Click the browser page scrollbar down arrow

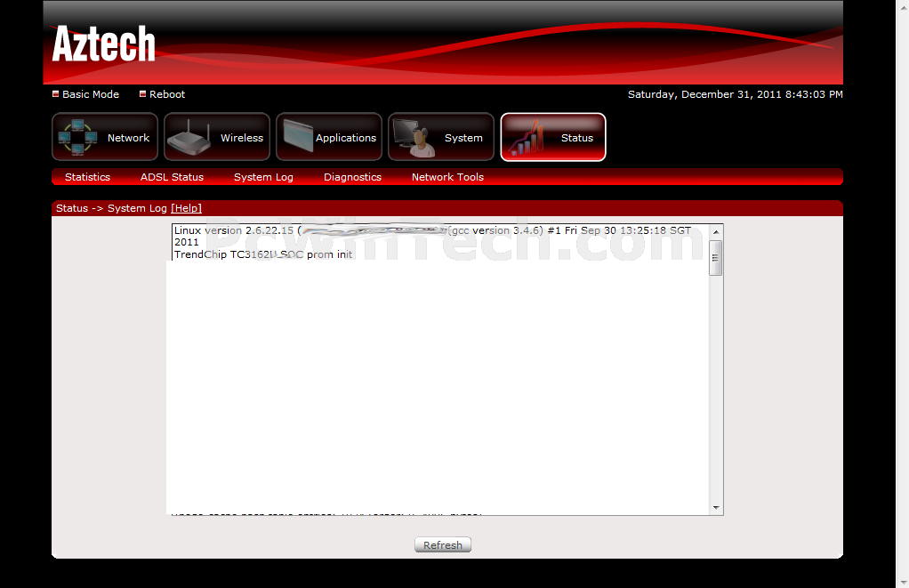[x=903, y=582]
